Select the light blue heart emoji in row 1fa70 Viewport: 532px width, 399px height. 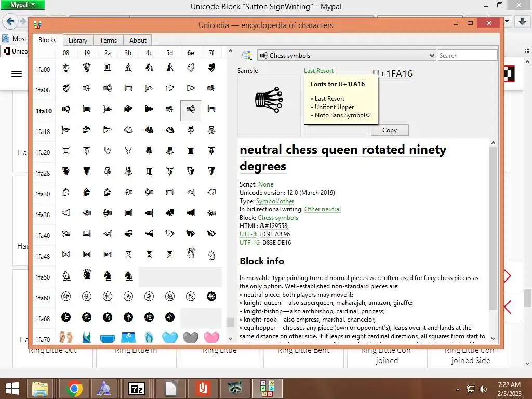[170, 337]
